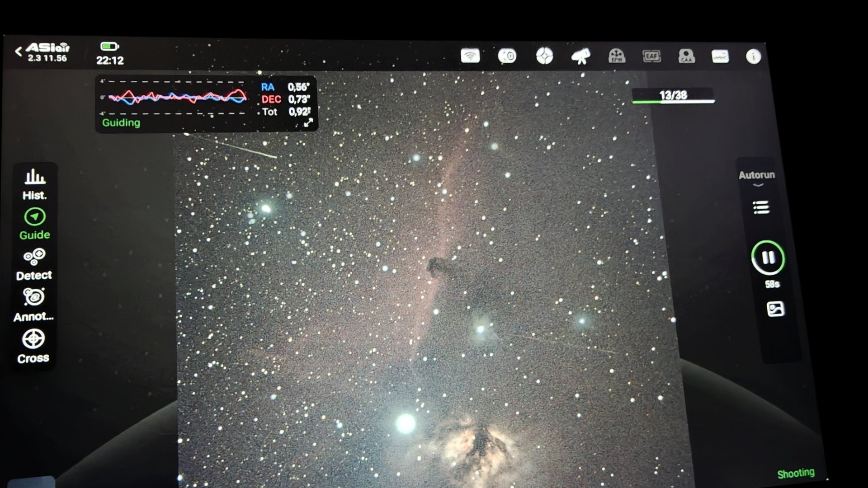Image resolution: width=868 pixels, height=488 pixels.
Task: Click the guiding RA/DEC graph
Action: pos(174,97)
